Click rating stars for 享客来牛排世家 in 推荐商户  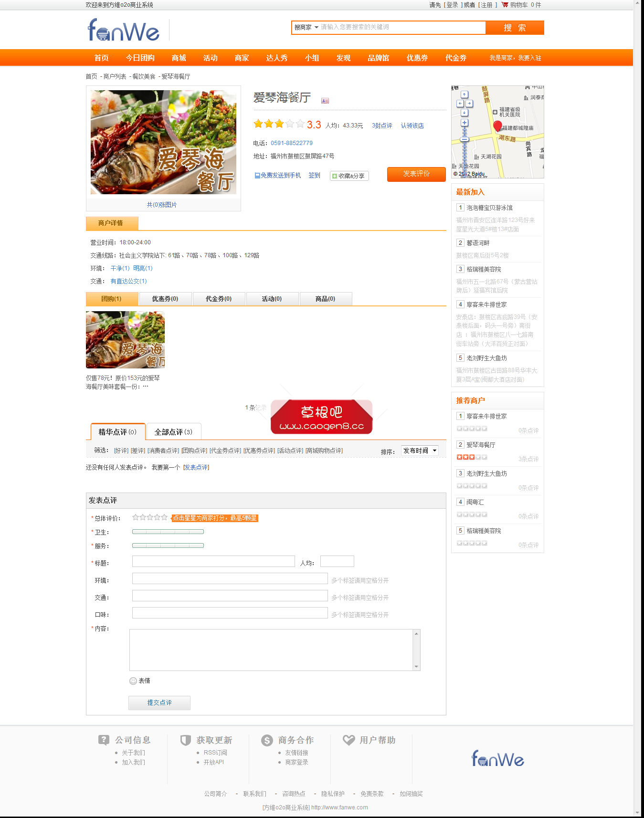click(x=472, y=429)
